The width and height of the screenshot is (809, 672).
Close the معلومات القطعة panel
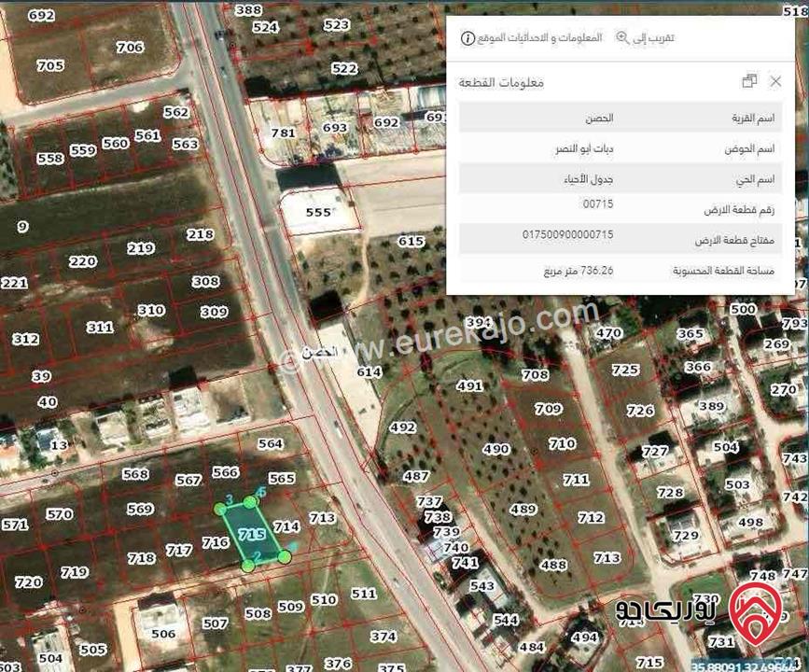point(775,81)
